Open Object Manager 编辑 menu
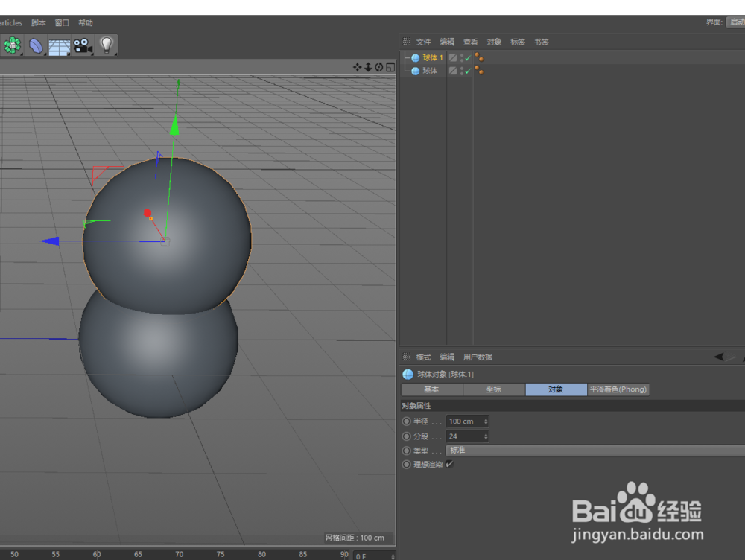745x560 pixels. coord(446,42)
